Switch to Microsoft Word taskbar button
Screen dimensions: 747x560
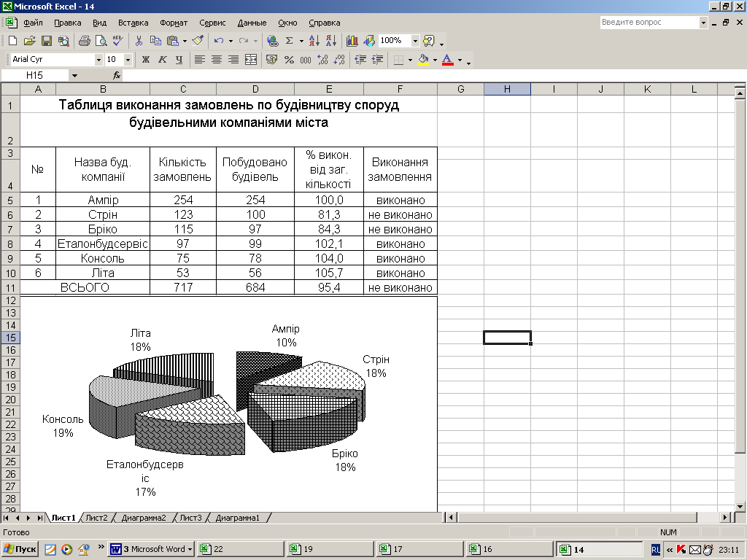(x=152, y=549)
